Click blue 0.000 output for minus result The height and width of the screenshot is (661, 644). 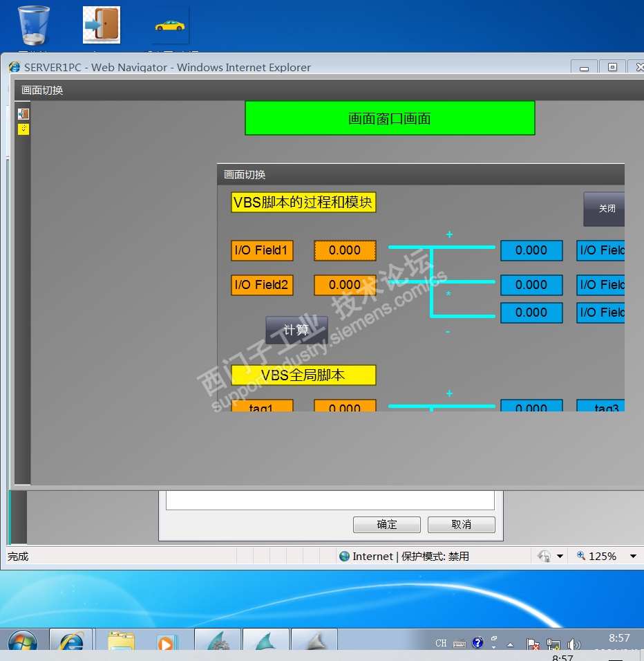tap(531, 313)
